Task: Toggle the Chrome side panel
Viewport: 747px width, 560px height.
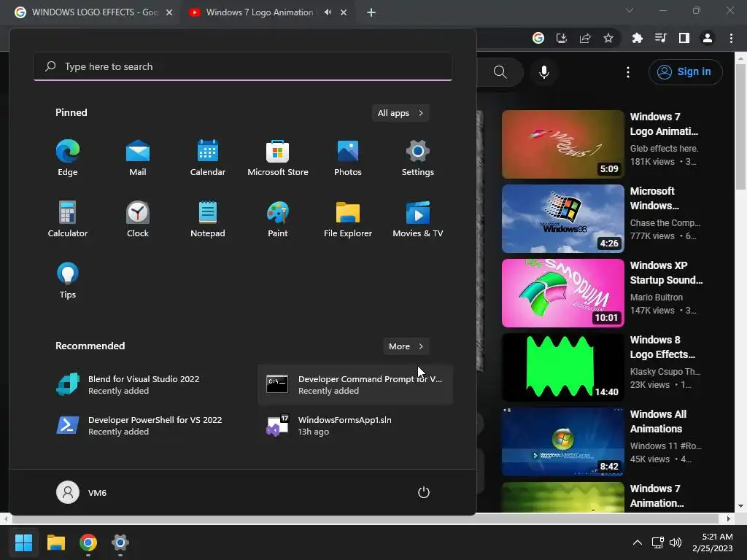Action: pyautogui.click(x=684, y=38)
